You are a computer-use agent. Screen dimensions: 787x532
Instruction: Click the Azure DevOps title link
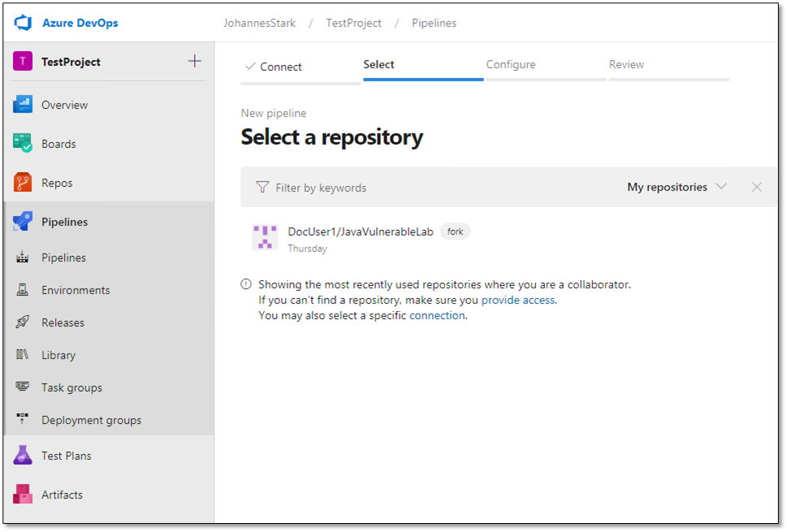pyautogui.click(x=80, y=23)
